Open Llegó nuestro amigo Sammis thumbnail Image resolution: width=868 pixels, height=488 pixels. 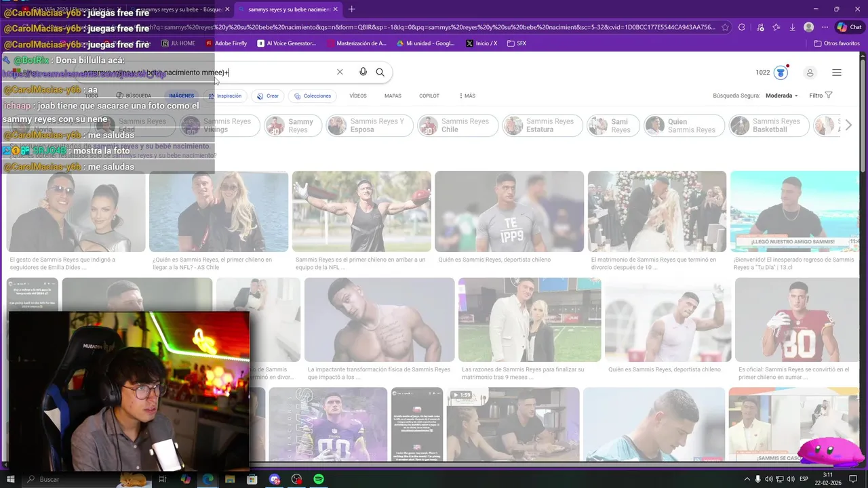[794, 211]
